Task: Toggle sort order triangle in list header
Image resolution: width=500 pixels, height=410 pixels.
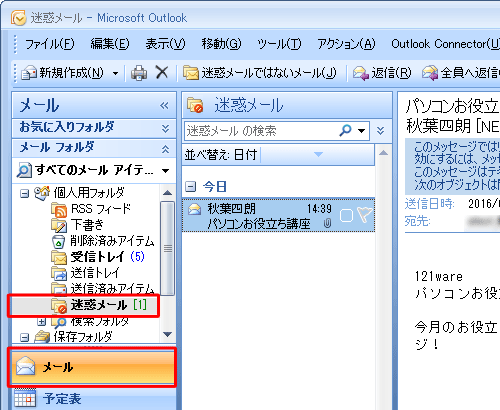Action: coord(318,154)
